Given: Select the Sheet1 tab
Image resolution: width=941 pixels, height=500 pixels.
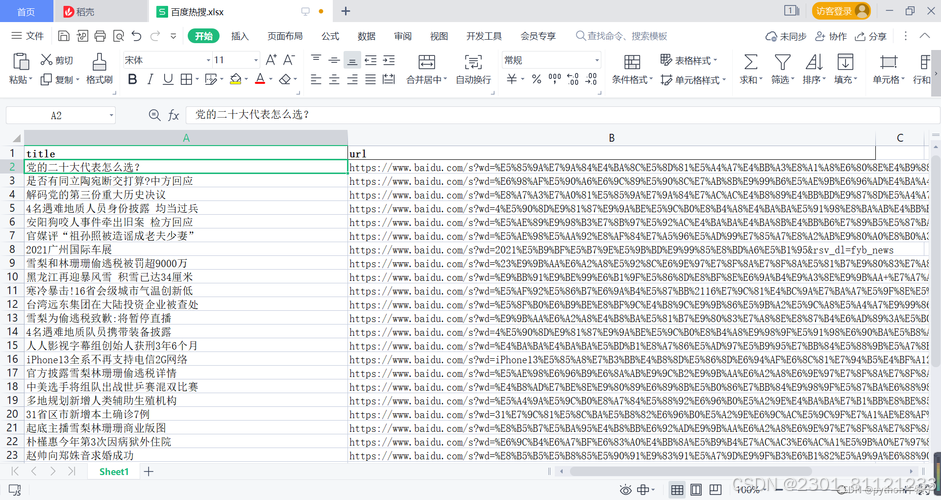Looking at the screenshot, I should pos(114,471).
